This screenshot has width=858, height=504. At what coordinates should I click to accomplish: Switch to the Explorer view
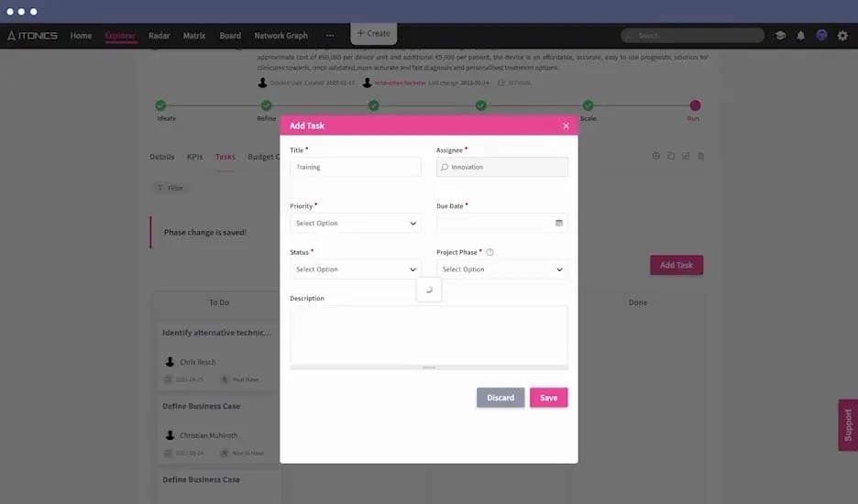pyautogui.click(x=120, y=36)
